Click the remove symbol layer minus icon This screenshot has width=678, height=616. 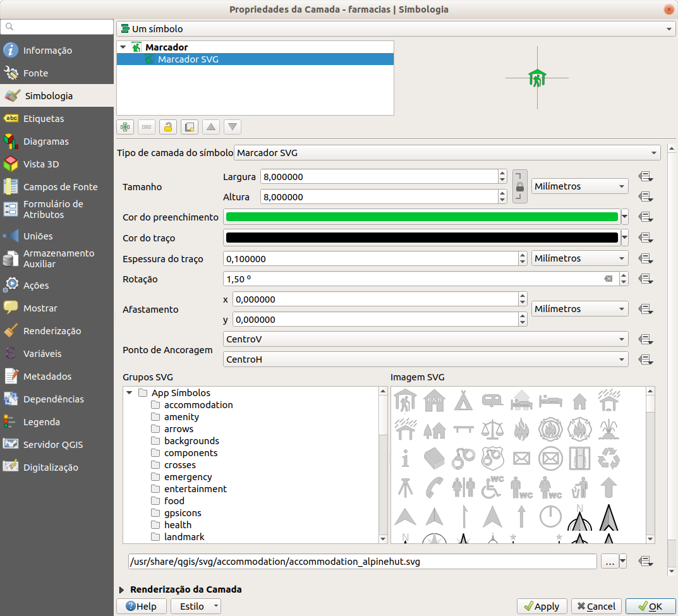click(147, 127)
